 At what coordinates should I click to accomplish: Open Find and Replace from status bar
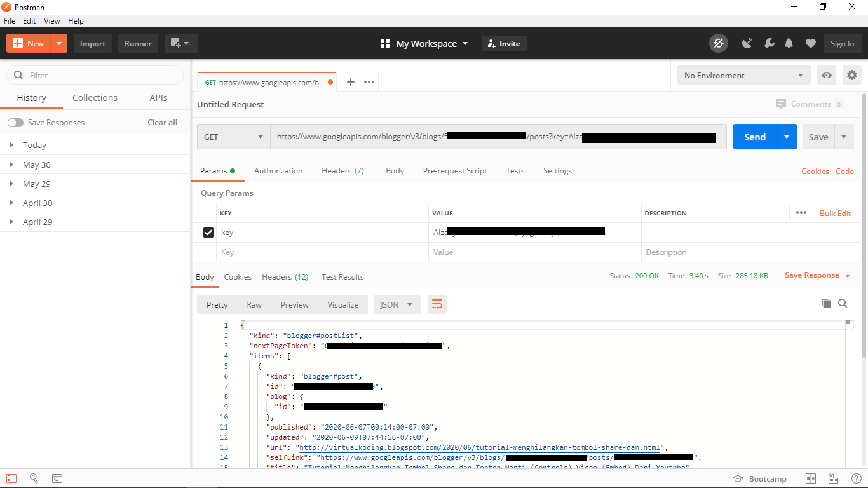pyautogui.click(x=34, y=478)
